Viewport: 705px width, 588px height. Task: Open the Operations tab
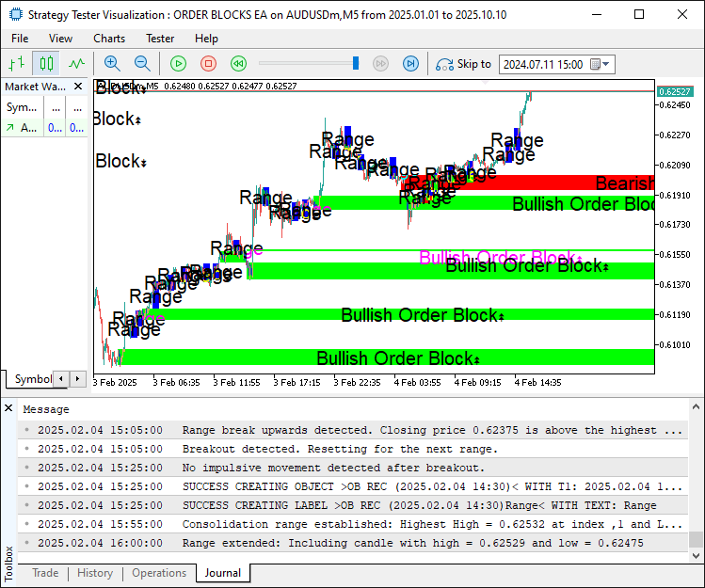coord(159,573)
